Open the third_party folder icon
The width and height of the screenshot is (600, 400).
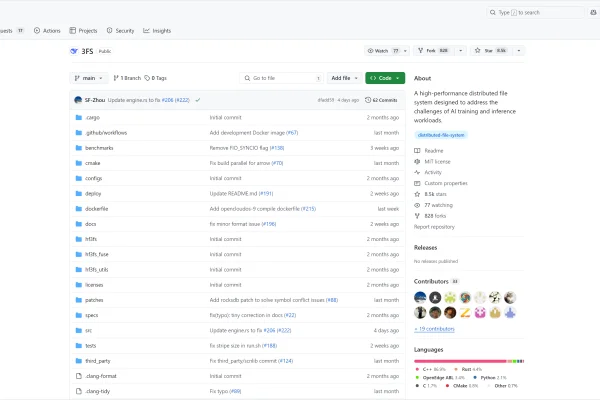79,361
